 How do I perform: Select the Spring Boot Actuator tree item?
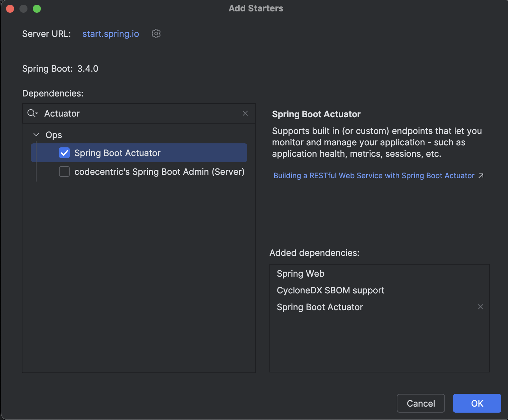pos(117,153)
